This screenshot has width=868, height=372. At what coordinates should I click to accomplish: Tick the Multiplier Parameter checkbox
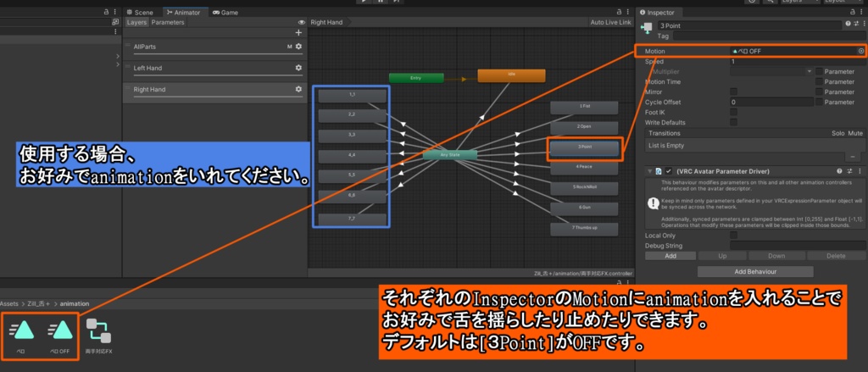coord(819,71)
